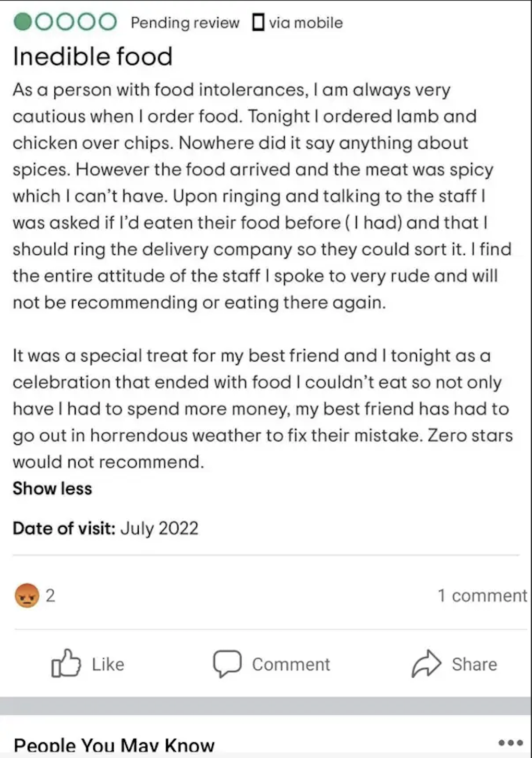The width and height of the screenshot is (532, 758).
Task: Select the fifth rating bubble
Action: [x=107, y=22]
